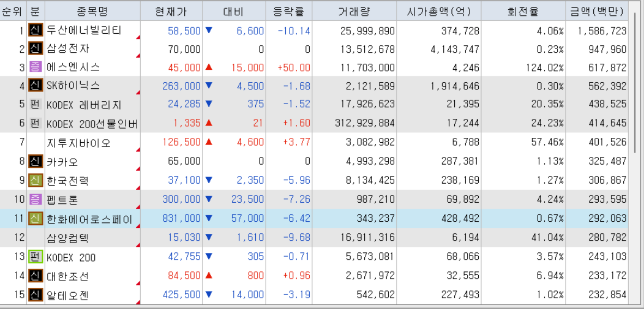Sort by the 금액(백만) column header

coord(597,12)
